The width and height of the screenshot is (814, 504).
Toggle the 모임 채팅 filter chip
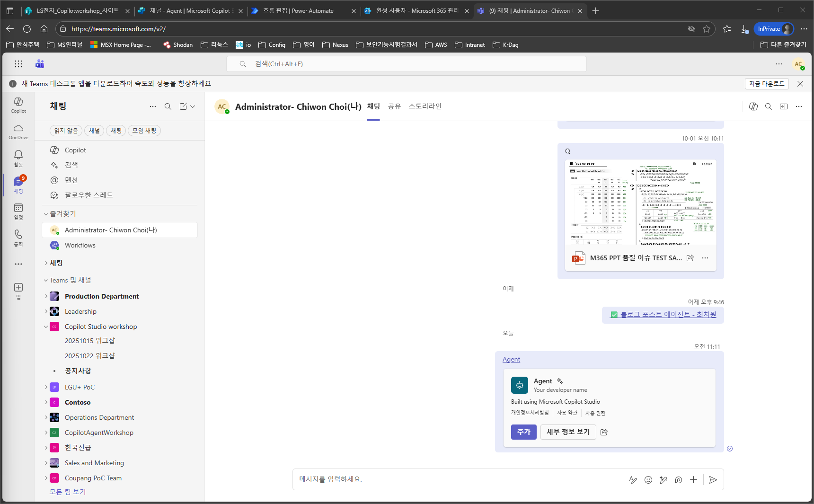tap(144, 131)
